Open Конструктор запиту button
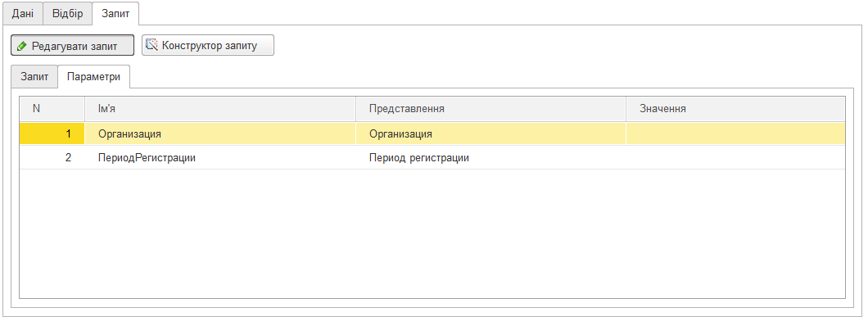The image size is (868, 321). (x=208, y=45)
